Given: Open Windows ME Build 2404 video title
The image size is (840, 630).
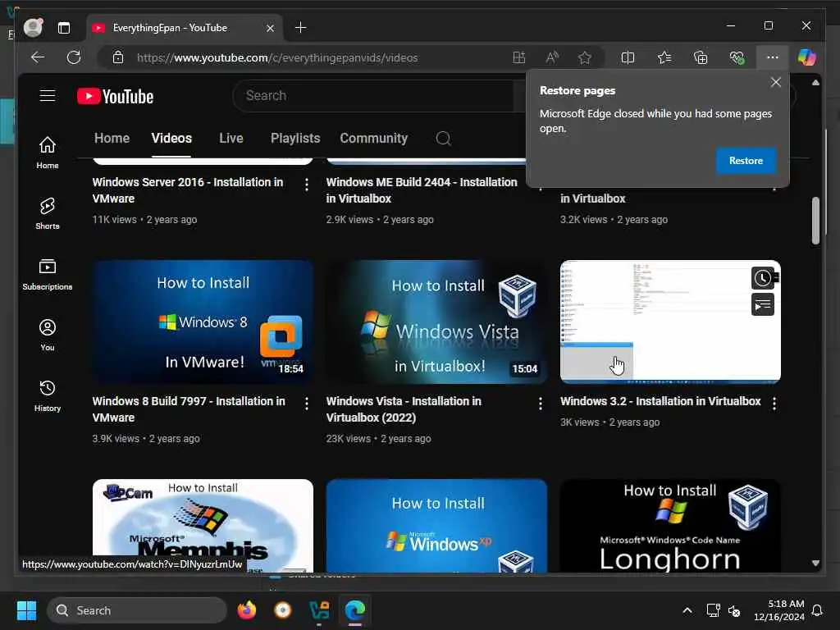Looking at the screenshot, I should click(x=422, y=190).
